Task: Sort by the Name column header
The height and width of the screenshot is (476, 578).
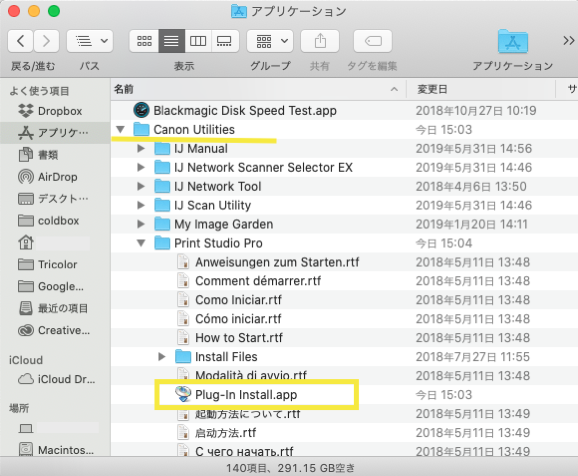Action: tap(258, 89)
